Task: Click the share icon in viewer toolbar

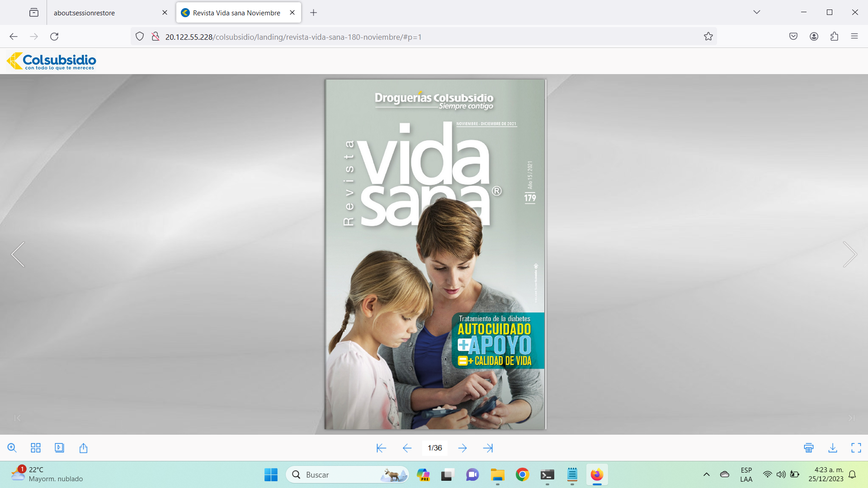Action: point(83,448)
